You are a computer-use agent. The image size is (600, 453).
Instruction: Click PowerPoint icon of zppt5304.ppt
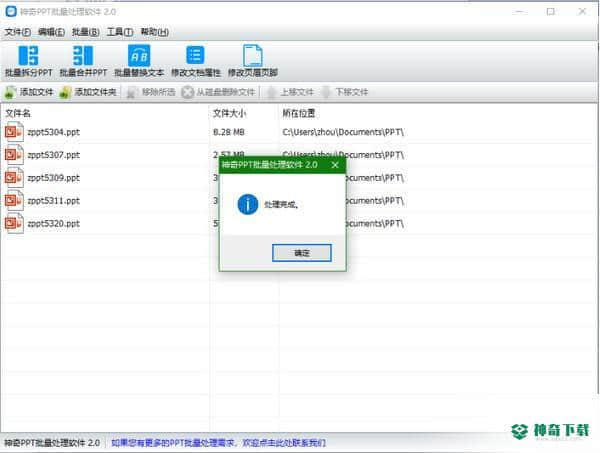[14, 132]
